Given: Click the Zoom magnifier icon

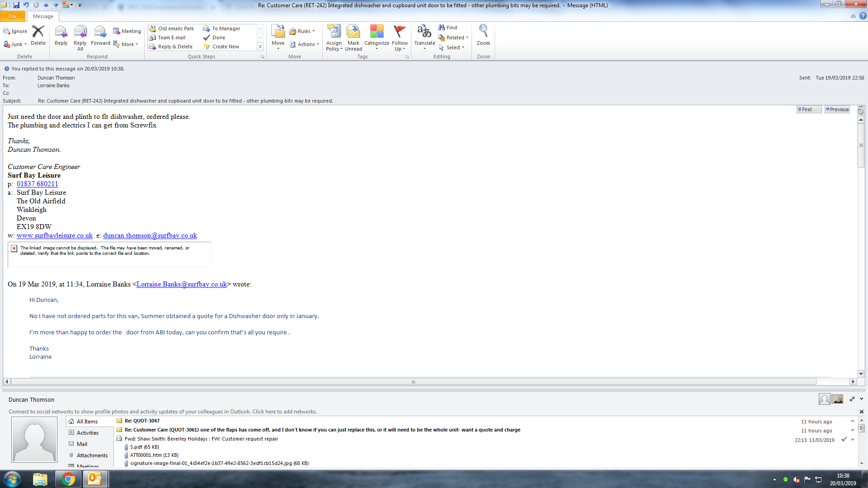Looking at the screenshot, I should pos(483,33).
